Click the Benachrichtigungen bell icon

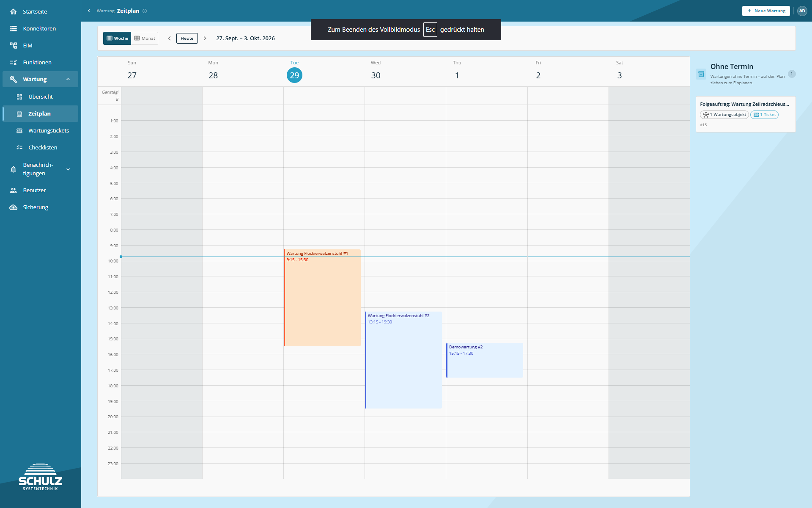[x=14, y=169]
